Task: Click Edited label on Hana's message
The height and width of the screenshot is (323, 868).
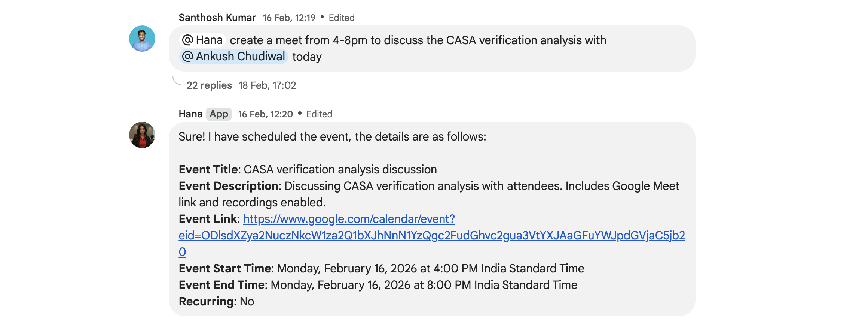Action: tap(319, 114)
